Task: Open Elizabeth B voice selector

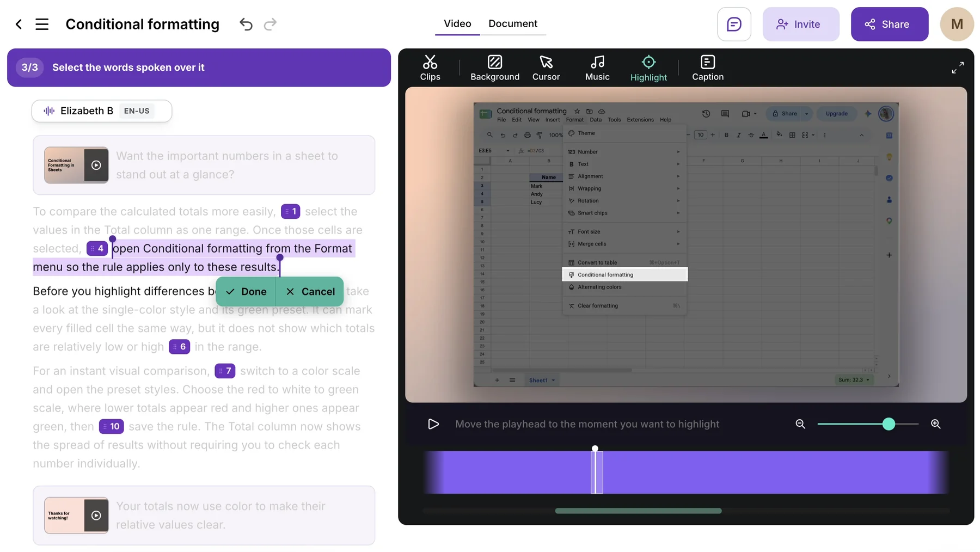Action: coord(102,111)
